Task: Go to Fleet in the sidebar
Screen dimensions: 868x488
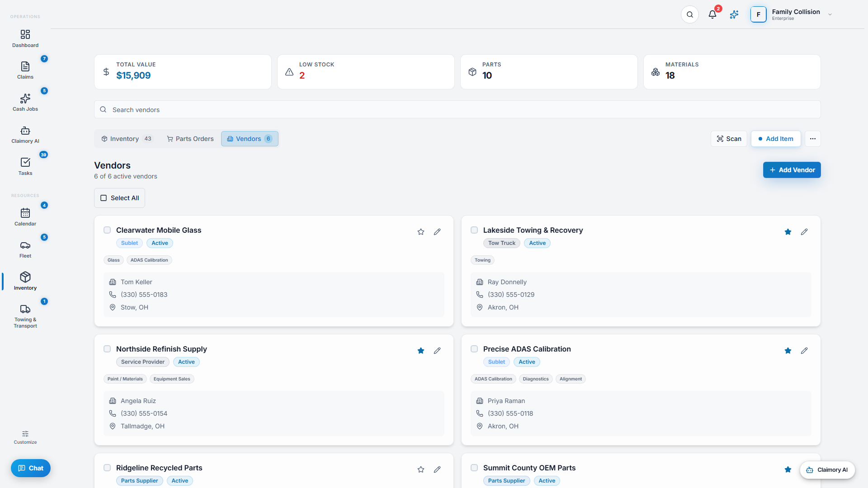Action: click(x=25, y=250)
